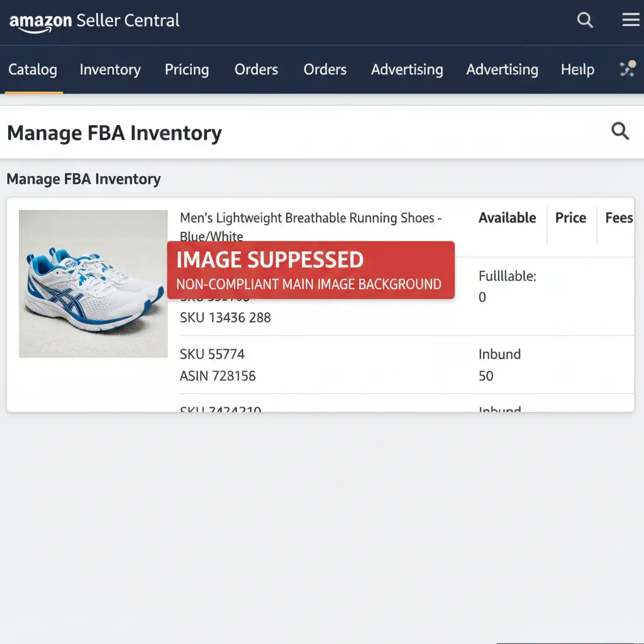
Task: Click the ASIN 728156 link
Action: pyautogui.click(x=218, y=376)
